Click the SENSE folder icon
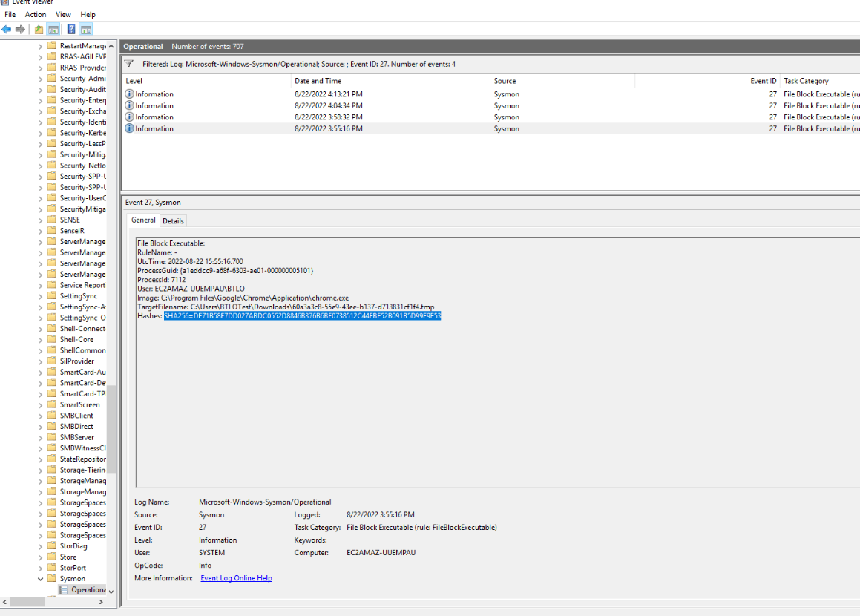This screenshot has height=616, width=860. tap(51, 220)
